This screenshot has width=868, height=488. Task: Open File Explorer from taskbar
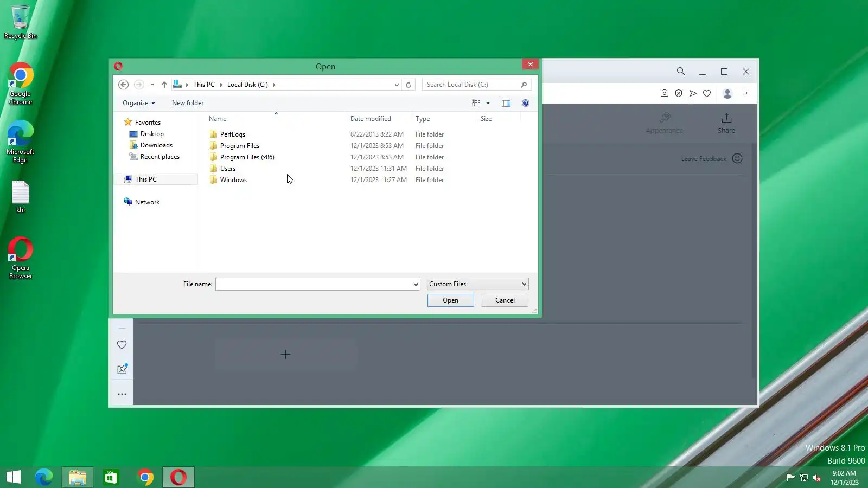78,477
